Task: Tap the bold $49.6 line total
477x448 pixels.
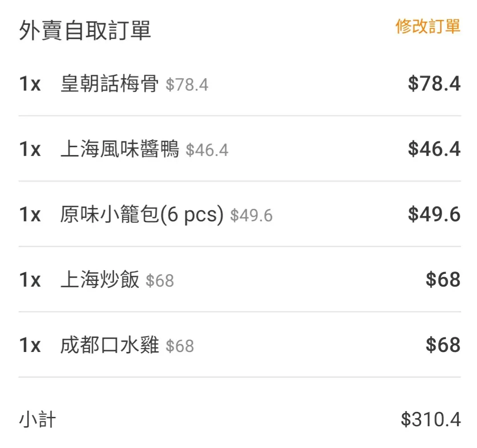Action: [x=434, y=214]
